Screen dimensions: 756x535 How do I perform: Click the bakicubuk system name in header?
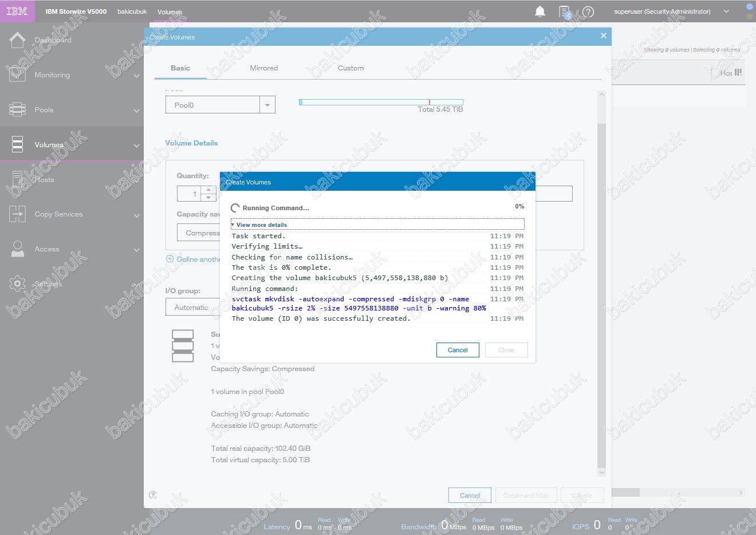click(x=132, y=11)
